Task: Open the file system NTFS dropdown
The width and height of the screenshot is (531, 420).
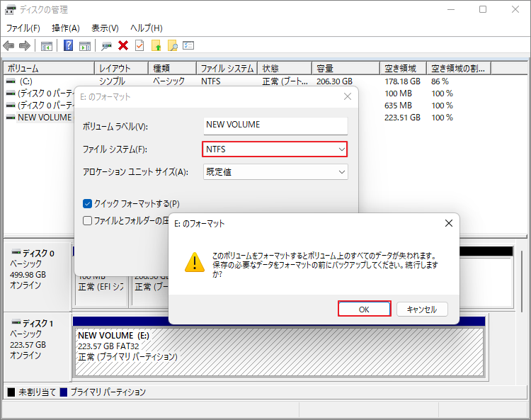Action: 275,149
